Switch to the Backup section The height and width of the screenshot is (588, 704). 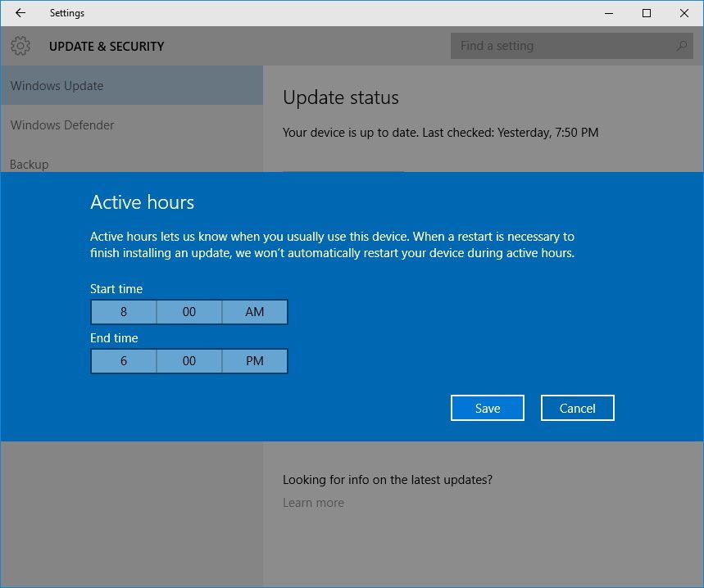[x=29, y=164]
